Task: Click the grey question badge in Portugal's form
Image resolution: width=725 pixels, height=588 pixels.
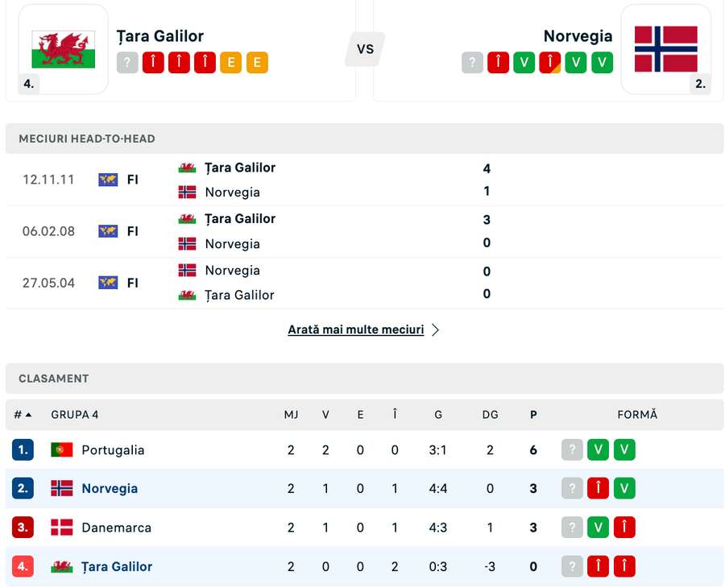Action: click(572, 449)
